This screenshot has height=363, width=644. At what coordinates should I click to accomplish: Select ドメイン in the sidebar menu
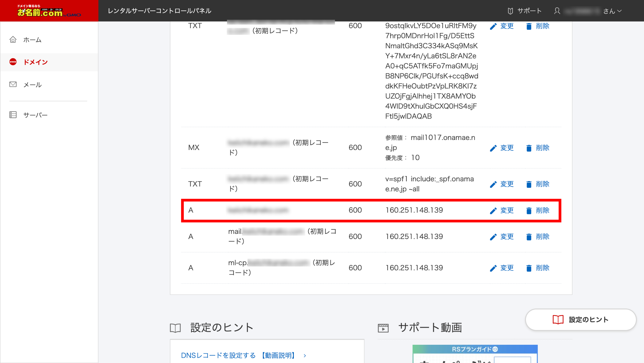click(35, 62)
